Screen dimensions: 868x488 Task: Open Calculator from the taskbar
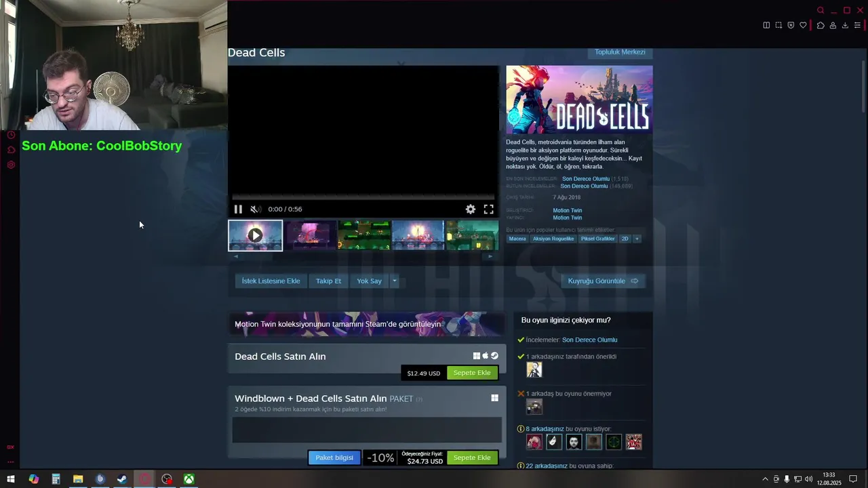pyautogui.click(x=56, y=479)
